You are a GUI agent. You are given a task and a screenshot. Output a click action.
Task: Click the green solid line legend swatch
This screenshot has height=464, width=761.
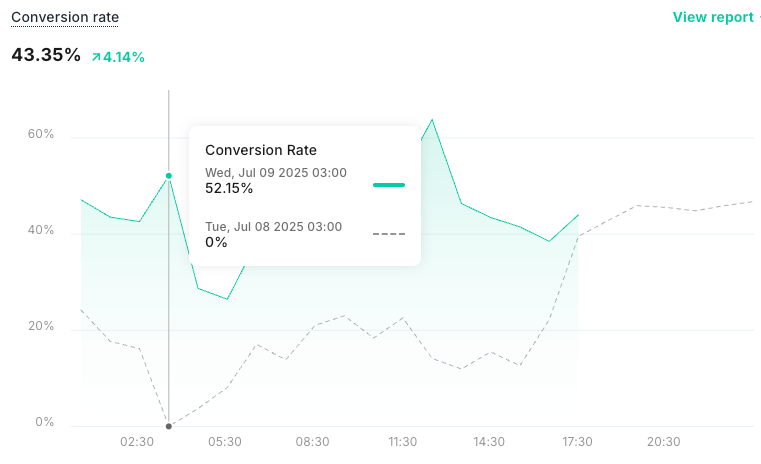[388, 185]
